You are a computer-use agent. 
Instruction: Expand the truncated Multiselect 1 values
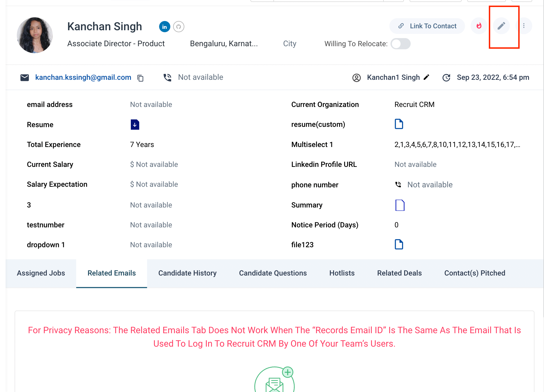tap(457, 144)
